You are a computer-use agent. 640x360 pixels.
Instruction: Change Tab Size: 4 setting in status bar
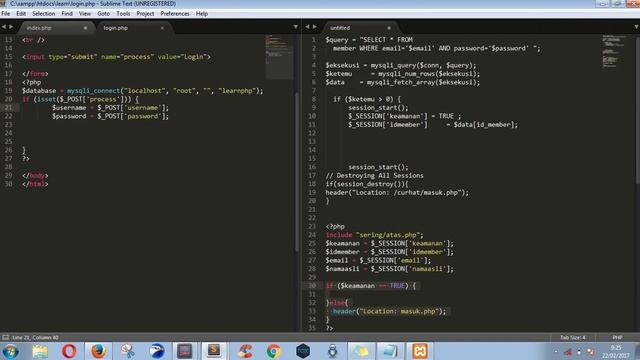[573, 338]
